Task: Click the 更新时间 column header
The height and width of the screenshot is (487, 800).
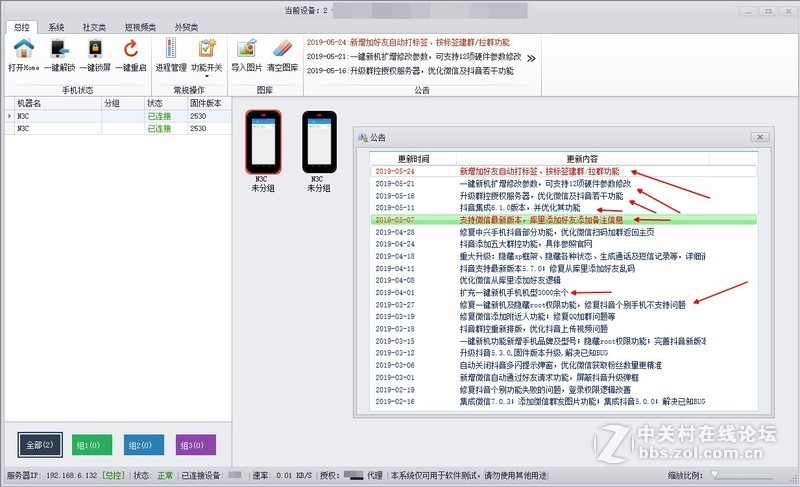Action: click(413, 159)
